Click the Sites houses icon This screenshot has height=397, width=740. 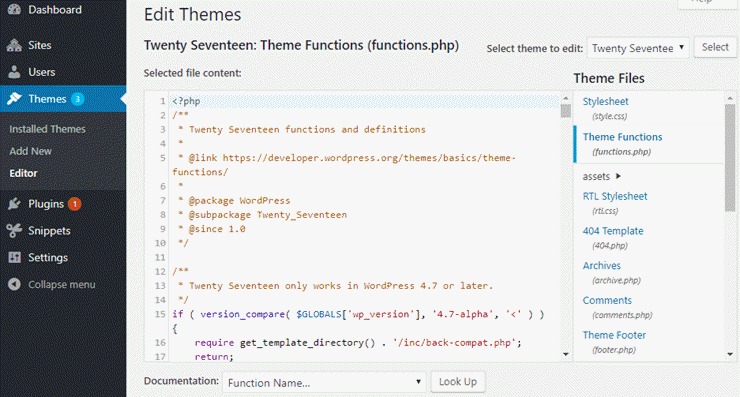[x=14, y=45]
